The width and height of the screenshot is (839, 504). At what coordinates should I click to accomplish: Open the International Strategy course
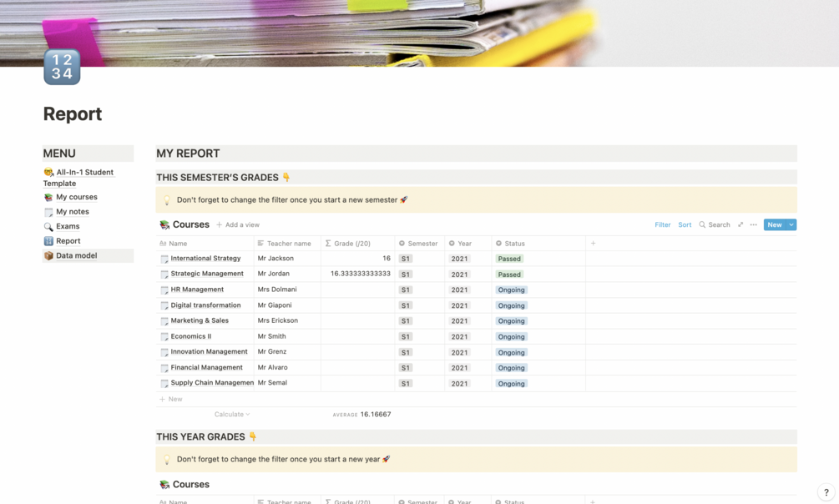click(205, 259)
